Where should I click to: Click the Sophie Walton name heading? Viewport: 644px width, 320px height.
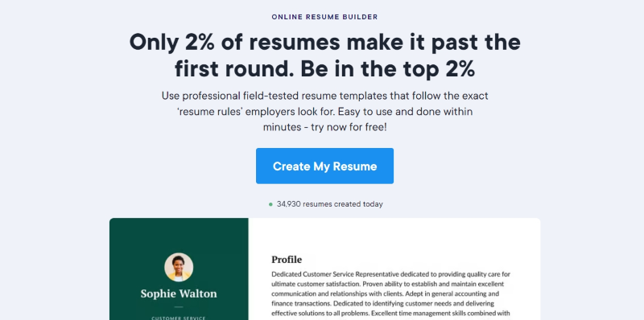click(179, 293)
